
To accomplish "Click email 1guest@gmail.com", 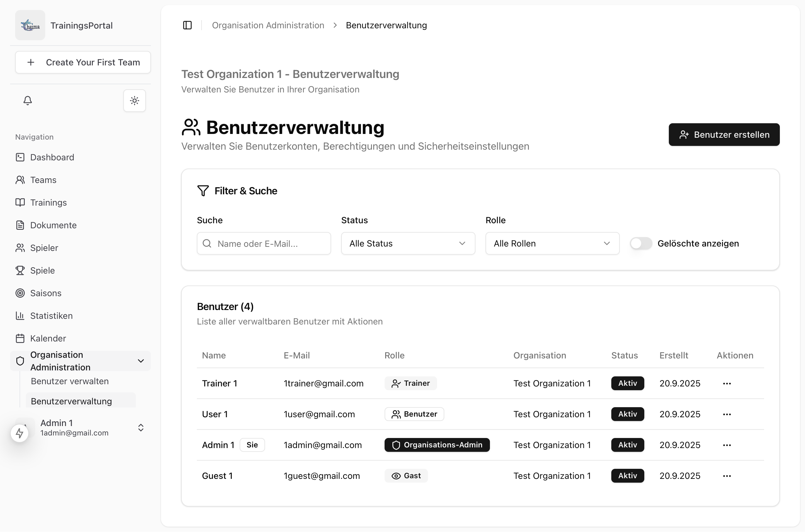I will [322, 476].
